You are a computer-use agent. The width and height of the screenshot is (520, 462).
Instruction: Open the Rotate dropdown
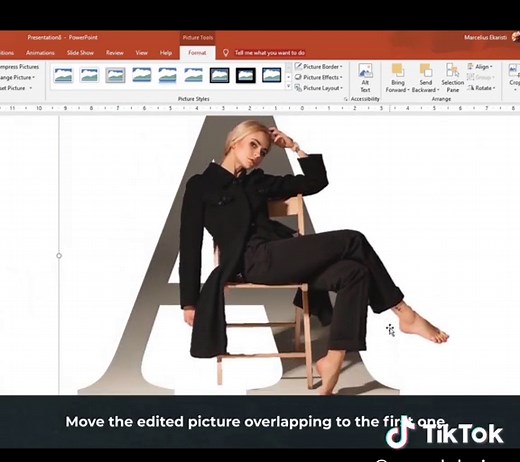pyautogui.click(x=481, y=88)
